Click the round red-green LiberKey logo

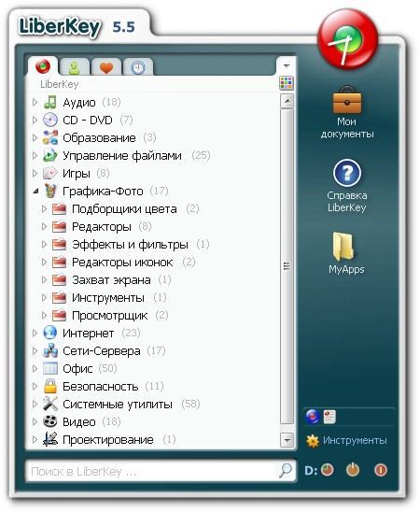coord(347,39)
